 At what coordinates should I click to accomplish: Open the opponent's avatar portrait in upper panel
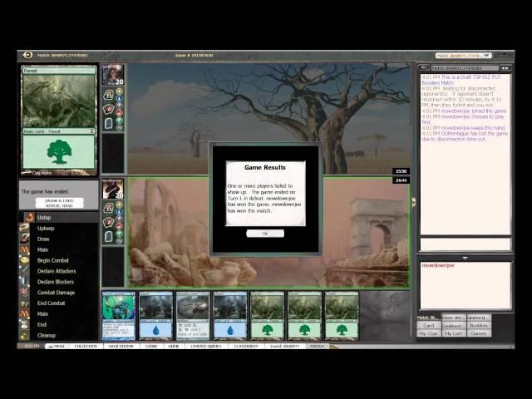tap(113, 75)
